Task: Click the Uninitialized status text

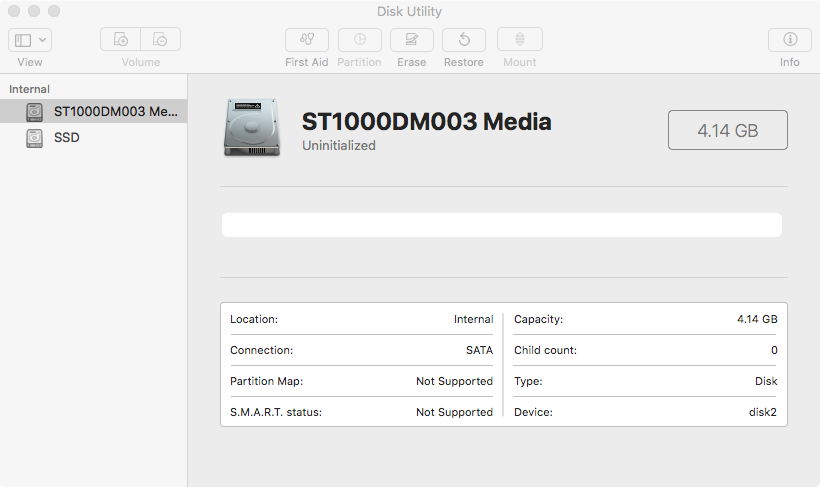Action: [x=339, y=145]
